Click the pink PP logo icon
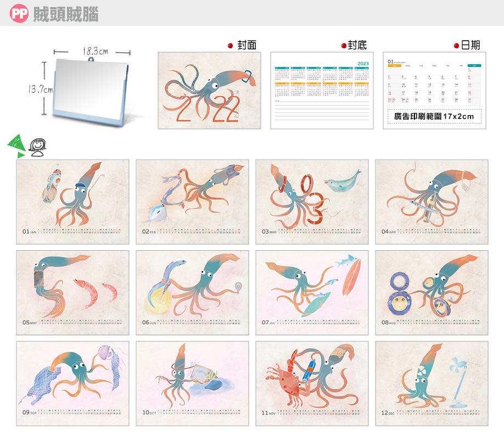The width and height of the screenshot is (504, 439). (19, 15)
